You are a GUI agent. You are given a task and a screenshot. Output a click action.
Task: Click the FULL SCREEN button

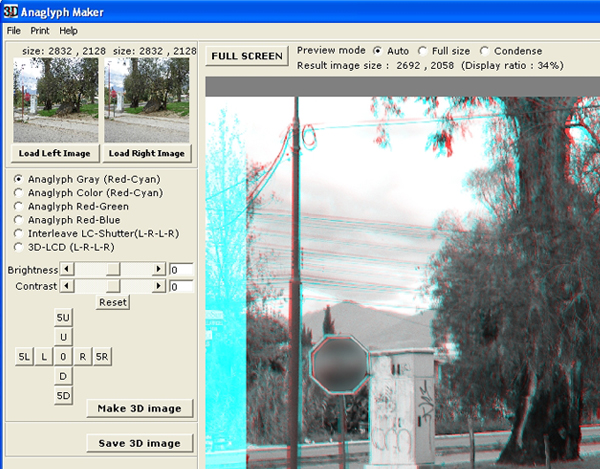point(247,56)
